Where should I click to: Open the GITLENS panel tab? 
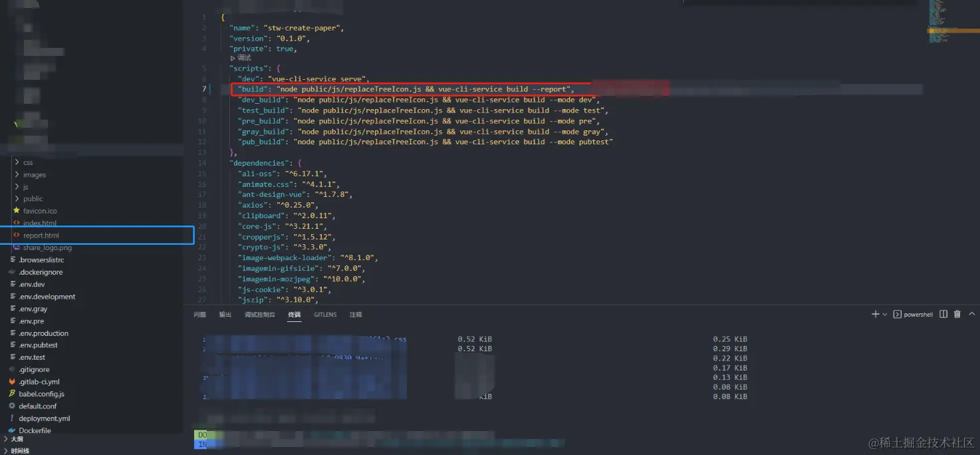coord(325,315)
